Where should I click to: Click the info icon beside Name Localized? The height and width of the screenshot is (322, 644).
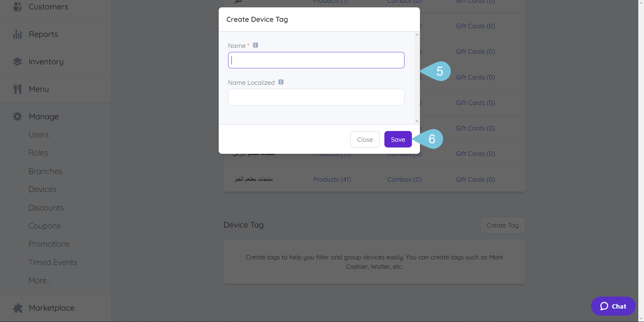pos(281,82)
